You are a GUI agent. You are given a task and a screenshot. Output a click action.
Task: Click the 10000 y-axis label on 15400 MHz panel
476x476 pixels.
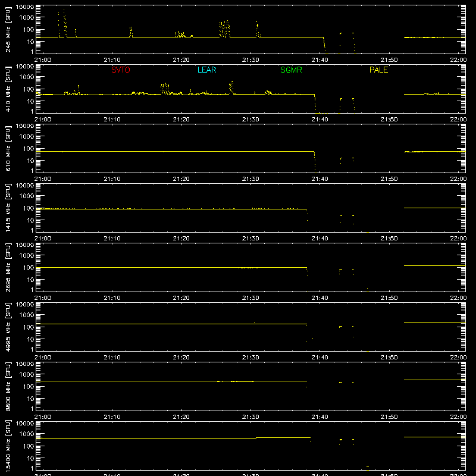click(25, 424)
